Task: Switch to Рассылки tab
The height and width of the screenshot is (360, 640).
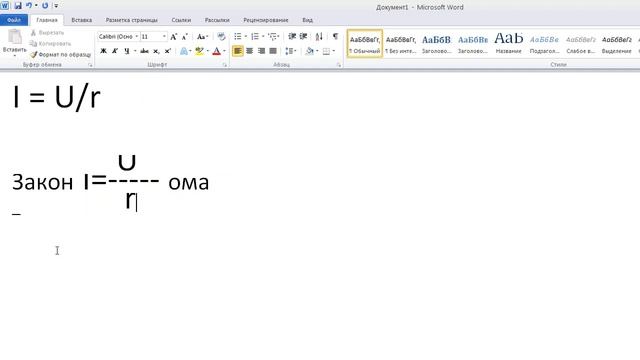Action: click(x=217, y=20)
